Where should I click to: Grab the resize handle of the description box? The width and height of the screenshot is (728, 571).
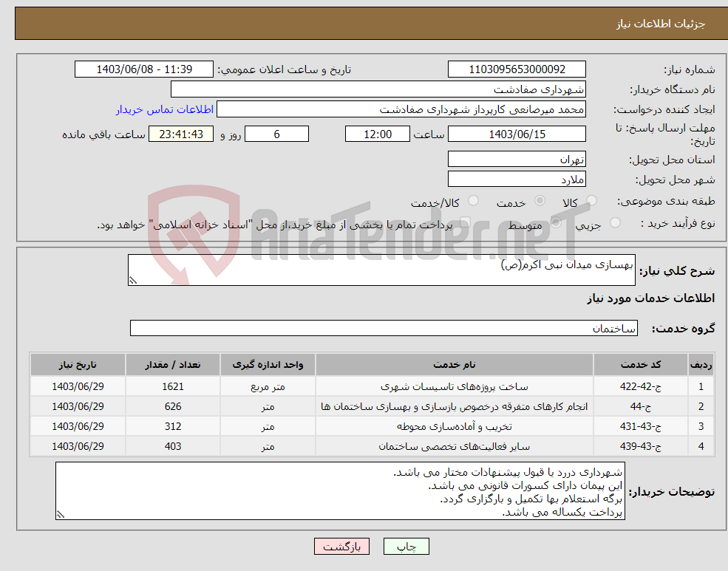click(133, 280)
